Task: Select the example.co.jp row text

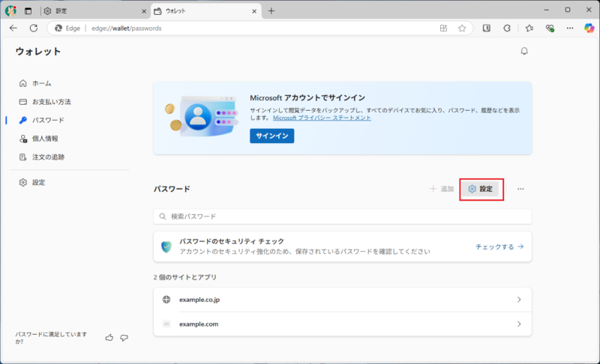Action: tap(199, 300)
